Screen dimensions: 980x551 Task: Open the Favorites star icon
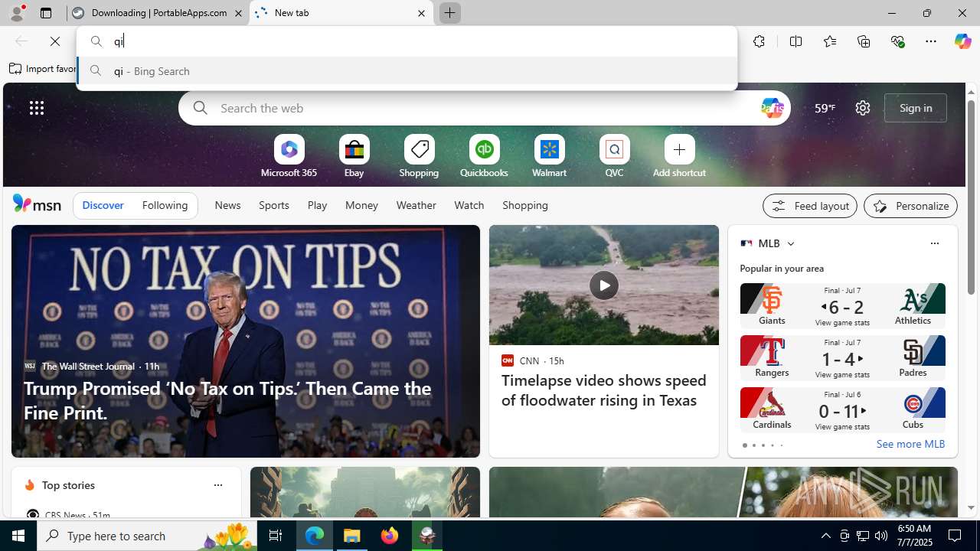tap(830, 41)
